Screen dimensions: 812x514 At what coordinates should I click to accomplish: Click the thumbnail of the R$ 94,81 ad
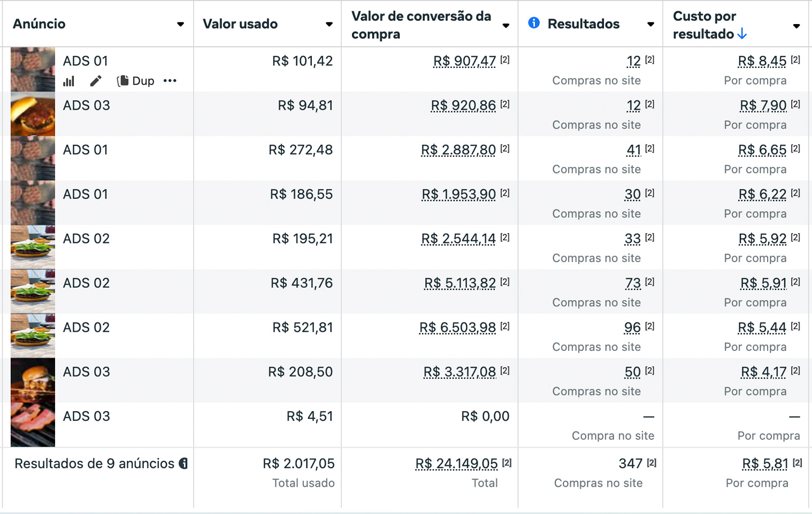tap(33, 114)
